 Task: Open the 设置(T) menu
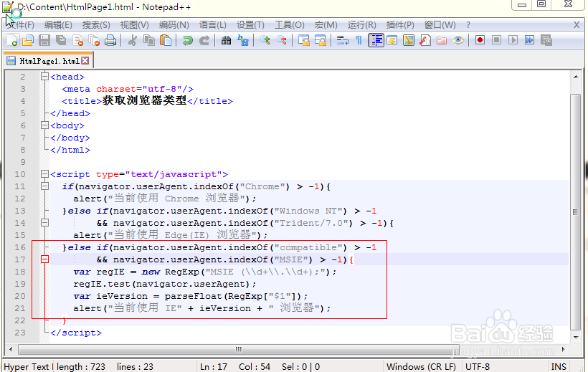pyautogui.click(x=250, y=25)
